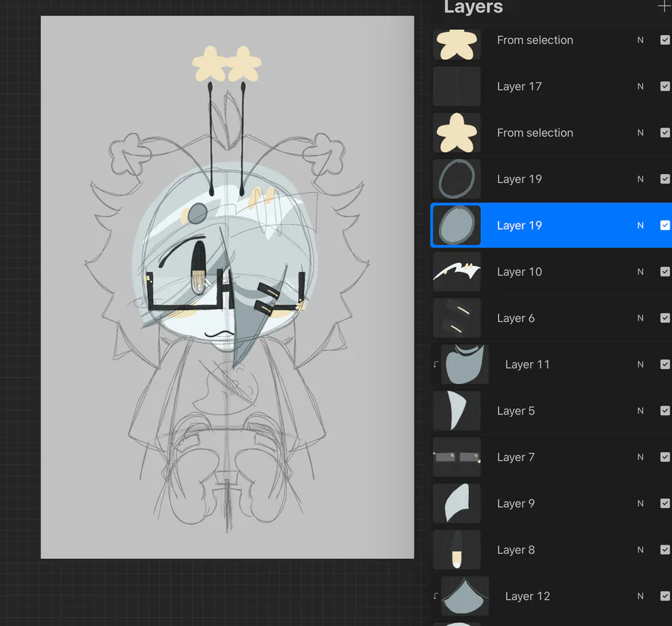The image size is (672, 626).
Task: Select the 'From selection' name above Layer 17
Action: tap(535, 40)
